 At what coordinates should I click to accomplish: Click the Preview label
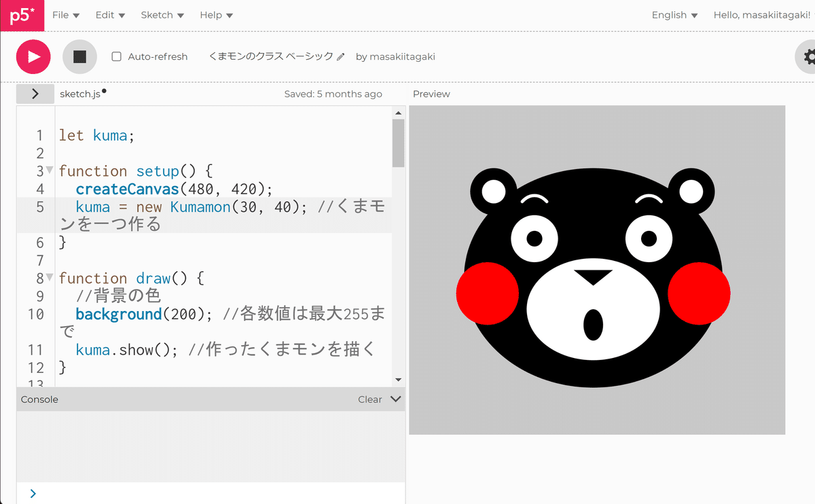(431, 94)
